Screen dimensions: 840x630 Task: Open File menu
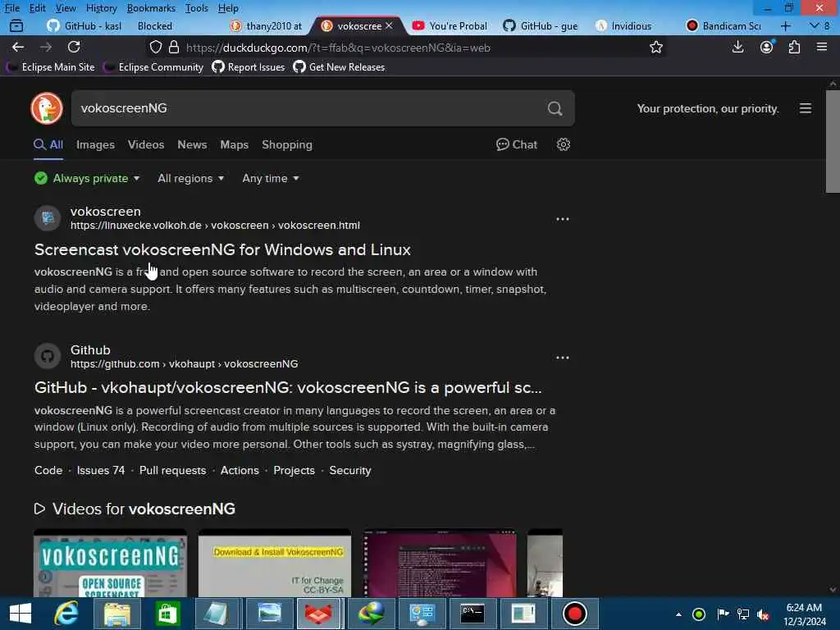(11, 8)
